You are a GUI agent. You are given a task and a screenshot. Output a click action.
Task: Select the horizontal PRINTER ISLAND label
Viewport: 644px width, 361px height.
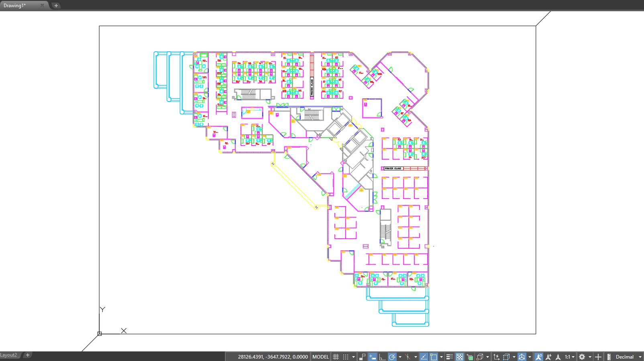(x=393, y=168)
